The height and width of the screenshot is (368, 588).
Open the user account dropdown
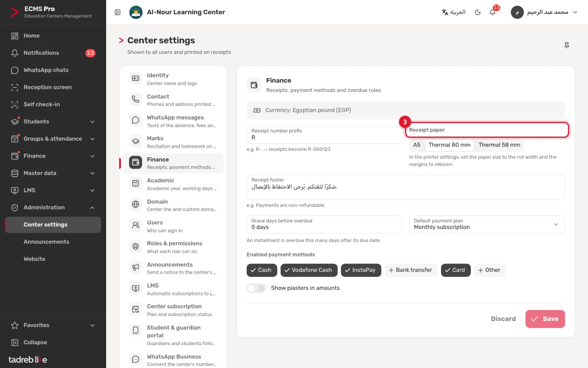tap(544, 12)
